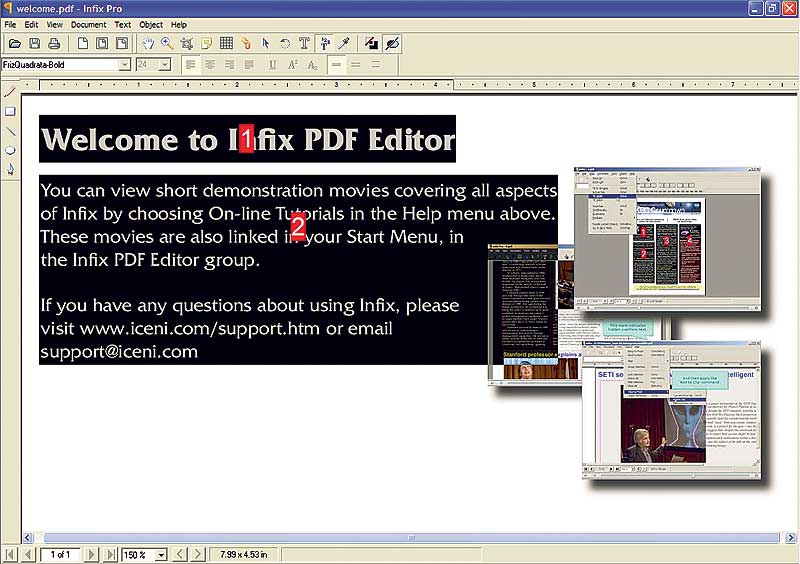Select the Pen drawing tool in left sidebar
Image resolution: width=800 pixels, height=564 pixels.
[10, 92]
